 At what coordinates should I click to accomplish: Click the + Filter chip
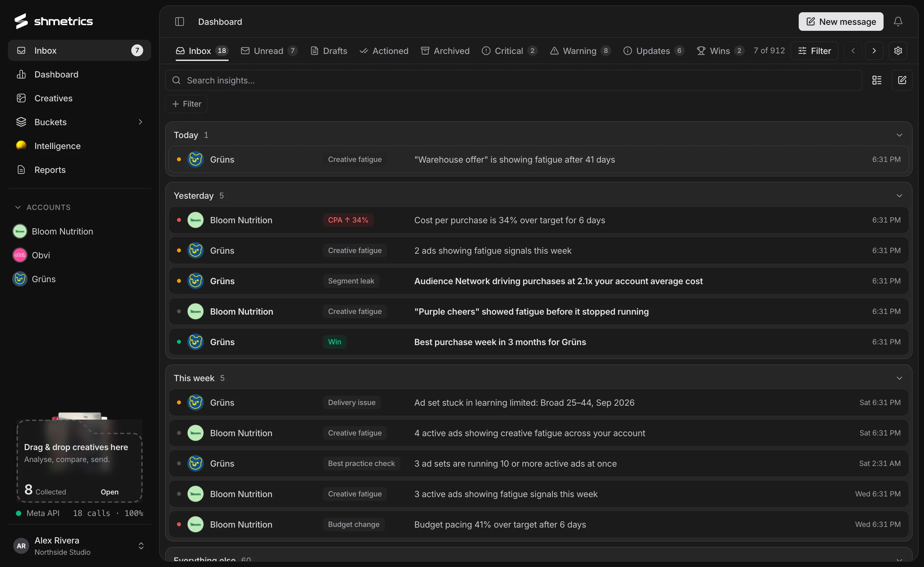187,104
